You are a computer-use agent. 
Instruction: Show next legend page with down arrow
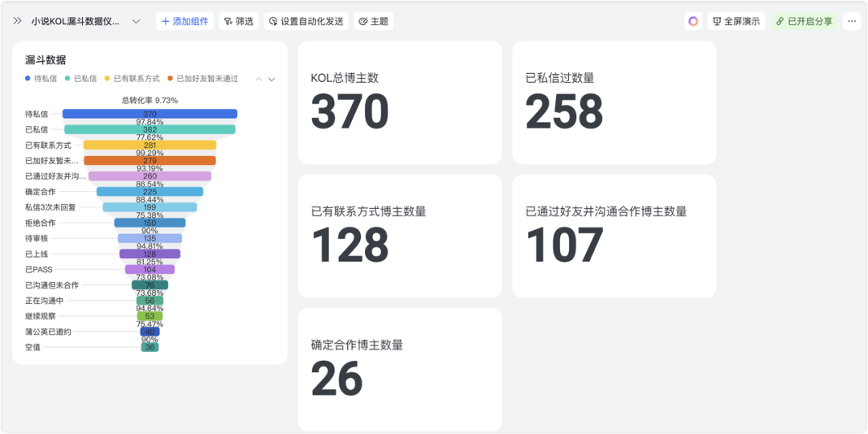click(x=272, y=79)
